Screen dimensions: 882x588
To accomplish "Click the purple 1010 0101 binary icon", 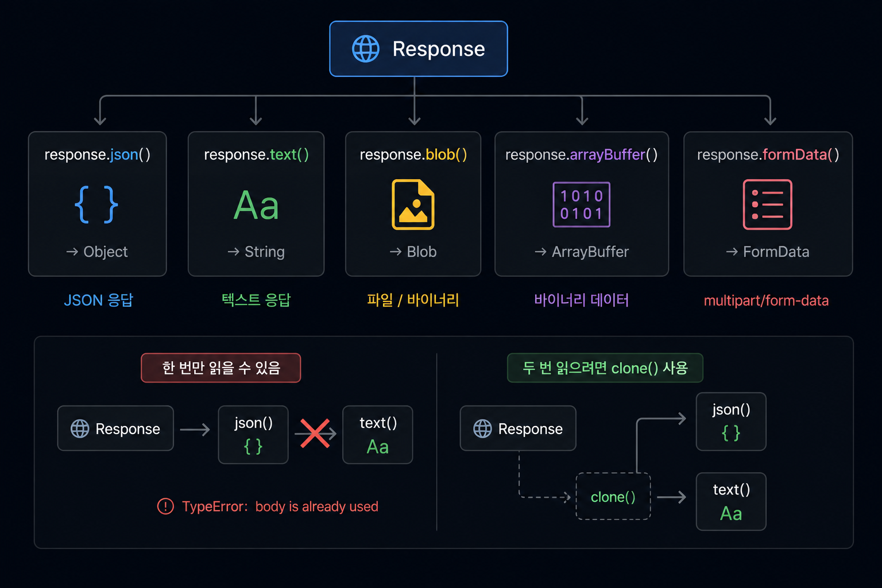I will [x=582, y=204].
